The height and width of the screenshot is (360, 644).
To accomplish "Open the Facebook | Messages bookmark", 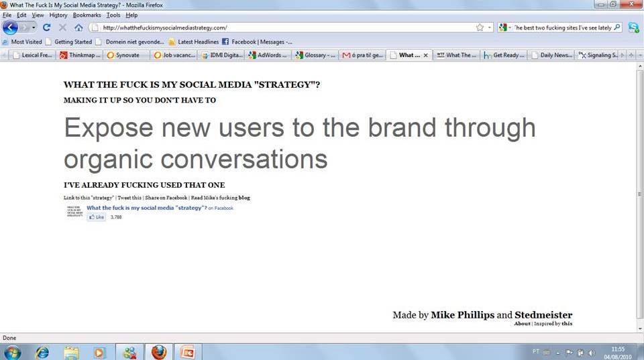I will (257, 42).
